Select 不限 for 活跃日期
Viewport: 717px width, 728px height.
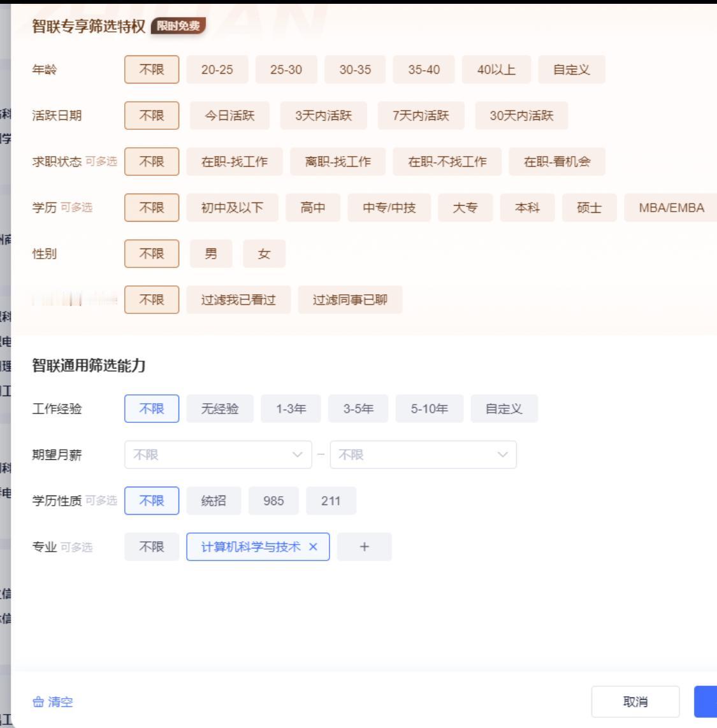[x=152, y=116]
